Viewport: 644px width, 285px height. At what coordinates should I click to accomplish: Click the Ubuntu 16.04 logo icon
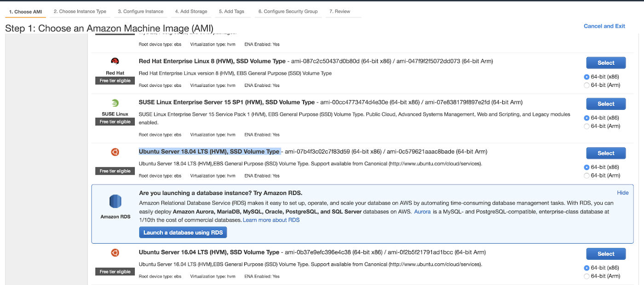115,253
